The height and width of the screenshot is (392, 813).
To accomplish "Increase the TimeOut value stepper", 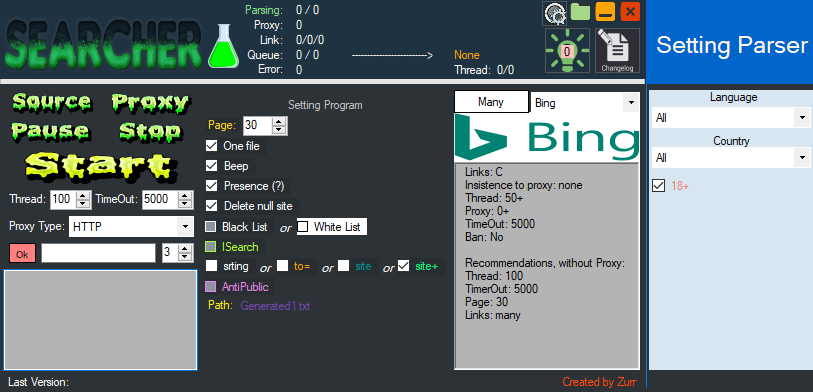I will (x=186, y=195).
